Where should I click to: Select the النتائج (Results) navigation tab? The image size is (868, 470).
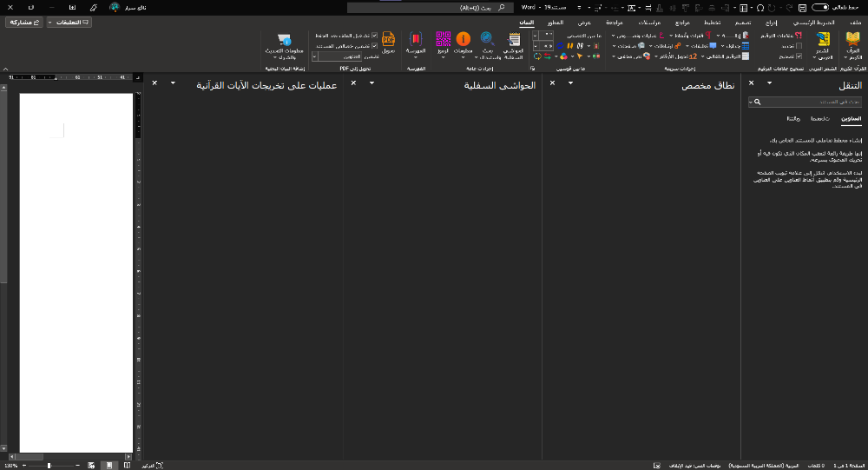[x=793, y=119]
